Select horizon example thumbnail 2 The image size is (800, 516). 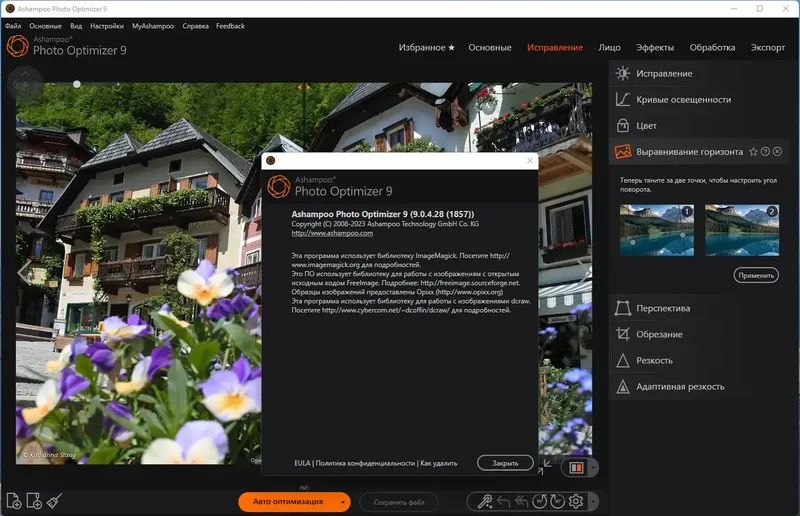[742, 230]
